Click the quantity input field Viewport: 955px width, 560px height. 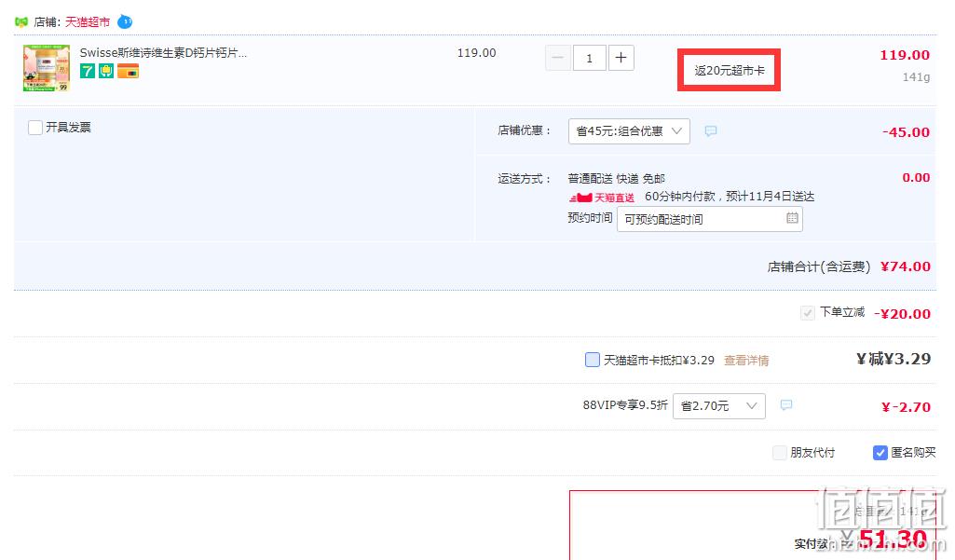pyautogui.click(x=589, y=58)
